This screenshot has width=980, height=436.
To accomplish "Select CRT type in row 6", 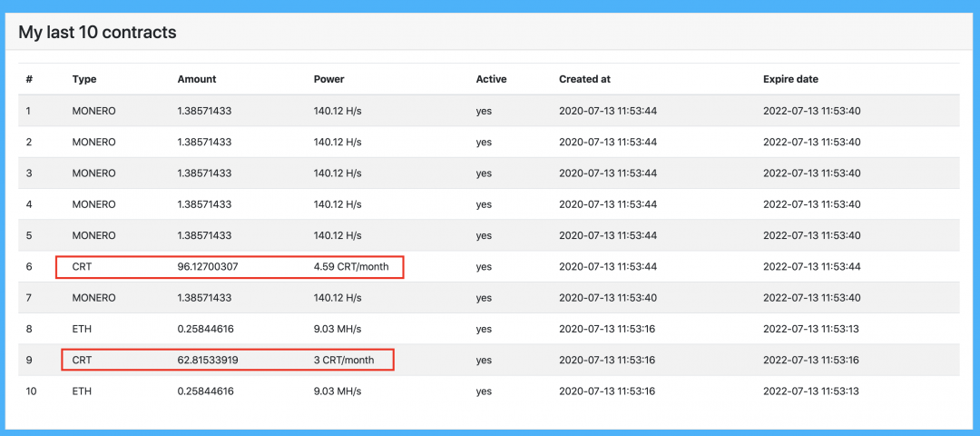I will 82,267.
